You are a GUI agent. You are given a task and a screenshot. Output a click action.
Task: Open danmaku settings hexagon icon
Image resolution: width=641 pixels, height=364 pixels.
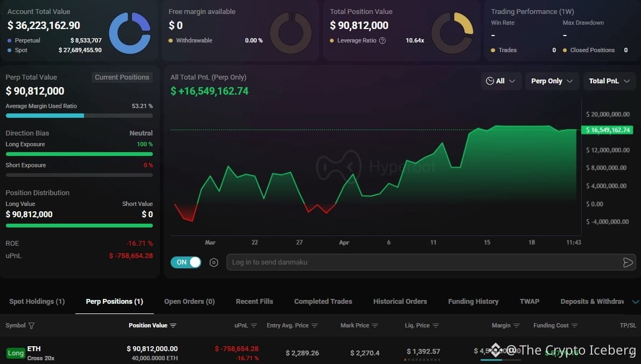[x=214, y=262]
